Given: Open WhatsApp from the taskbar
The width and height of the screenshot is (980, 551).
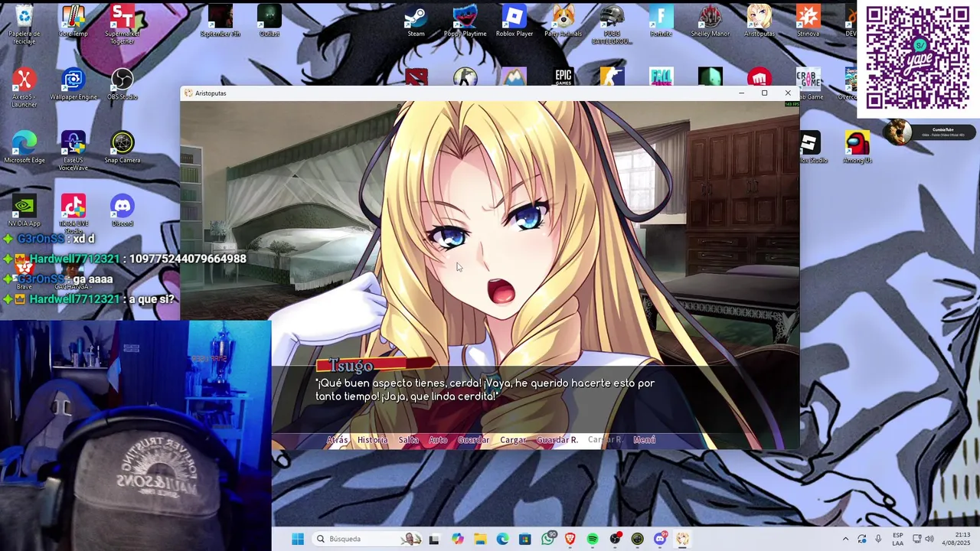Looking at the screenshot, I should click(547, 539).
